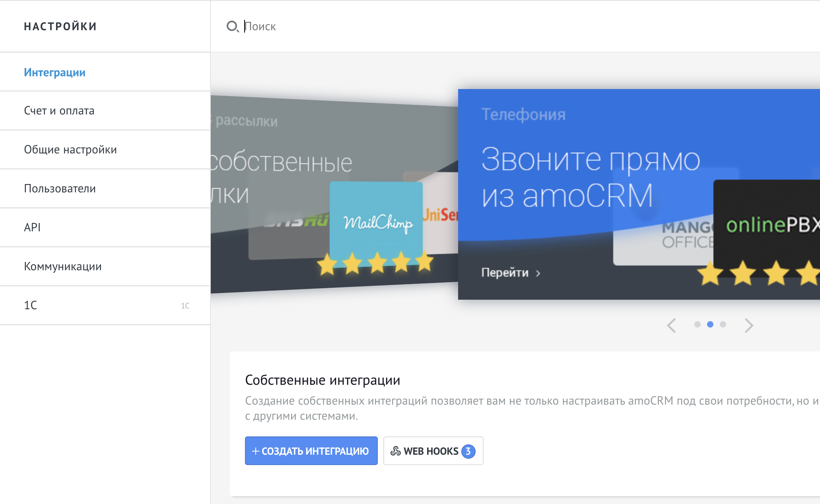Open the API settings section
Screen dimensions: 820x504
(105, 227)
